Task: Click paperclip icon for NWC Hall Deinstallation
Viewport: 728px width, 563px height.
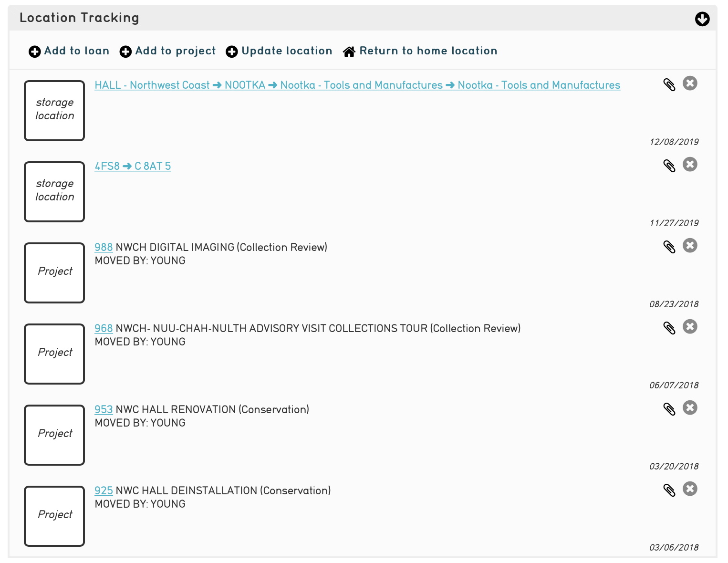Action: click(x=669, y=490)
